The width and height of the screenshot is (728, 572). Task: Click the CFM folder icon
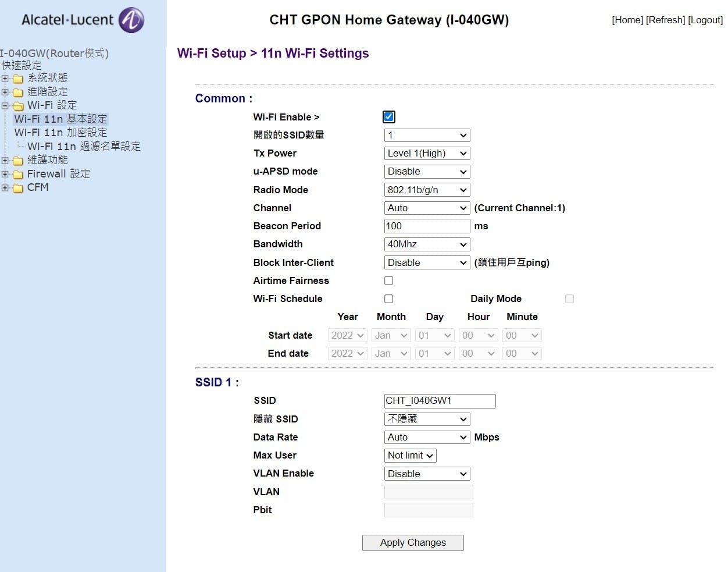coord(18,188)
